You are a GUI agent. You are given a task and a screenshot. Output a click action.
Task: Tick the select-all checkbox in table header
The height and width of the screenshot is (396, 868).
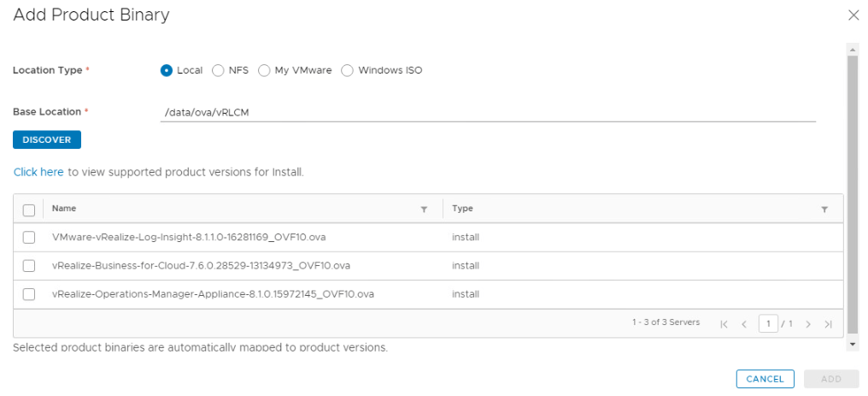pyautogui.click(x=29, y=210)
